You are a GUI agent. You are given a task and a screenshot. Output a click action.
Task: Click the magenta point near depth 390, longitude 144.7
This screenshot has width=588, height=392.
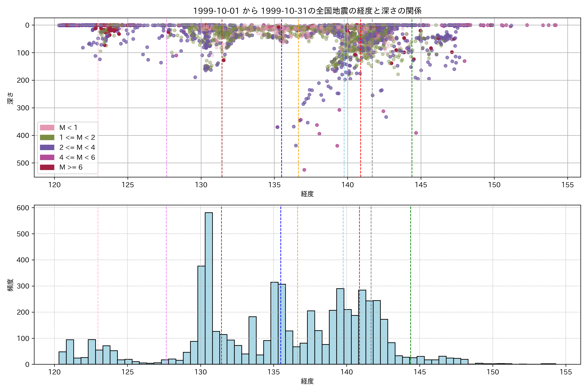tap(416, 133)
